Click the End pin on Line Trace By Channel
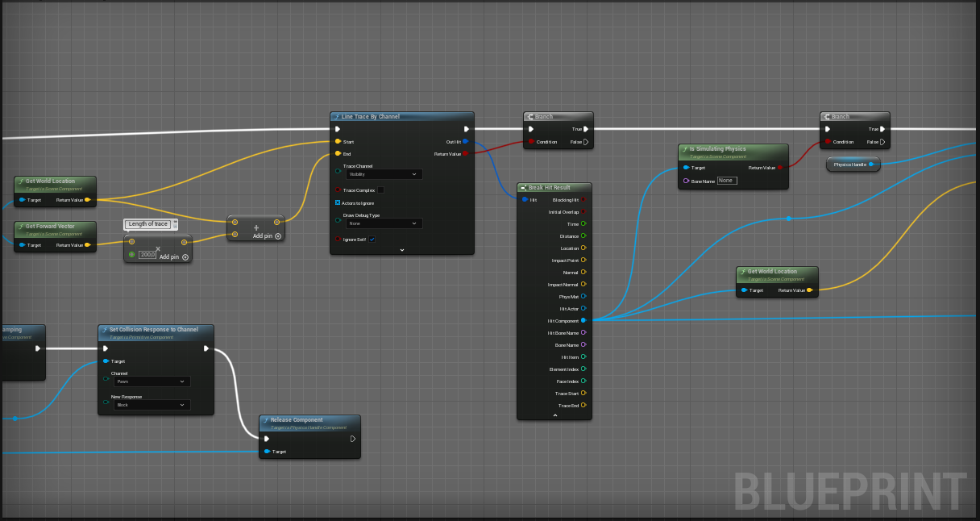Image resolution: width=980 pixels, height=521 pixels. 338,153
